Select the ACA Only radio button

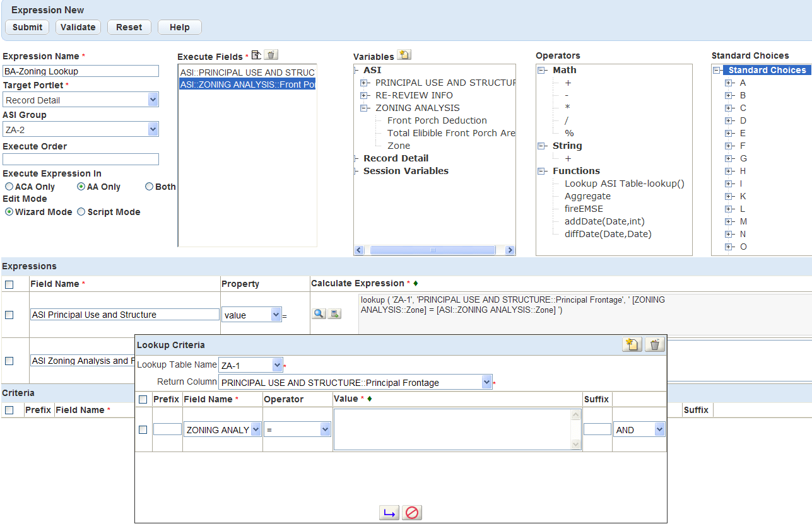coord(9,187)
